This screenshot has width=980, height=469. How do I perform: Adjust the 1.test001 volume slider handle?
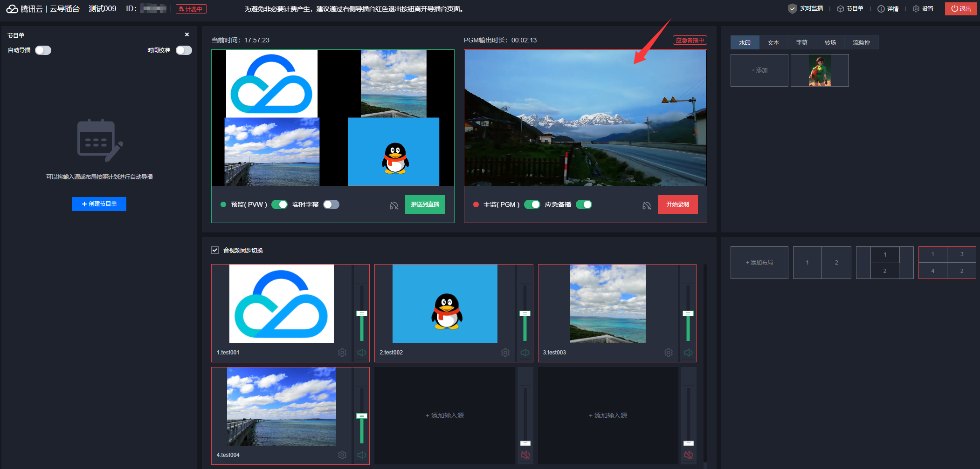click(362, 313)
